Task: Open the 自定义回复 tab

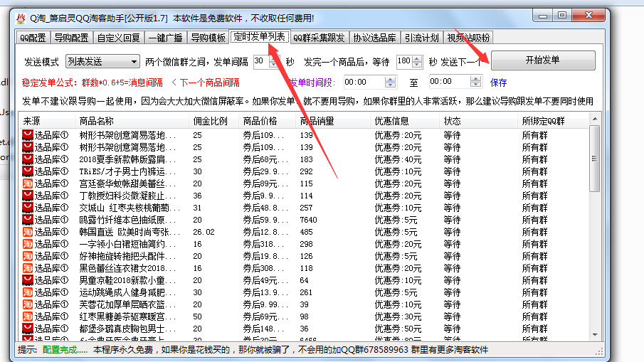Action: point(119,38)
